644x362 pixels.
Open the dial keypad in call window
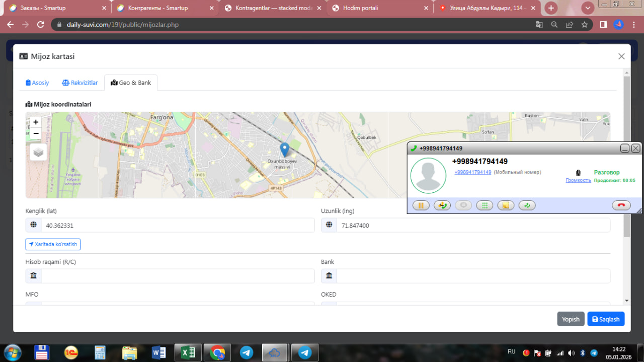click(x=485, y=205)
